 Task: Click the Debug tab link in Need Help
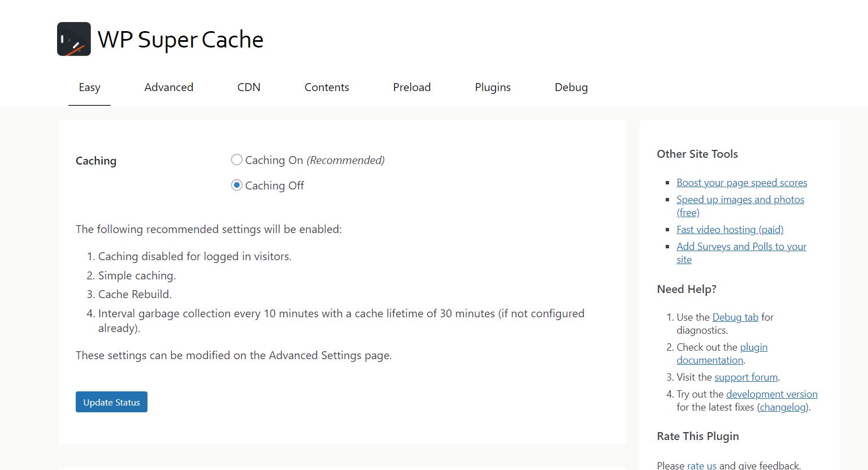pos(735,317)
